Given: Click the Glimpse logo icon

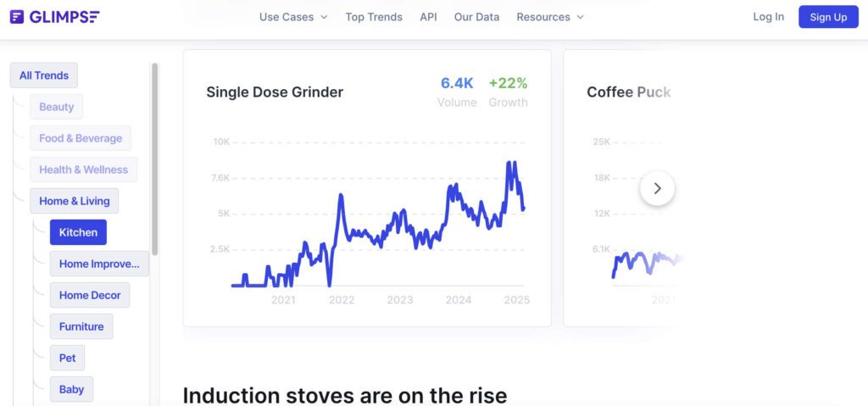Looking at the screenshot, I should coord(17,17).
